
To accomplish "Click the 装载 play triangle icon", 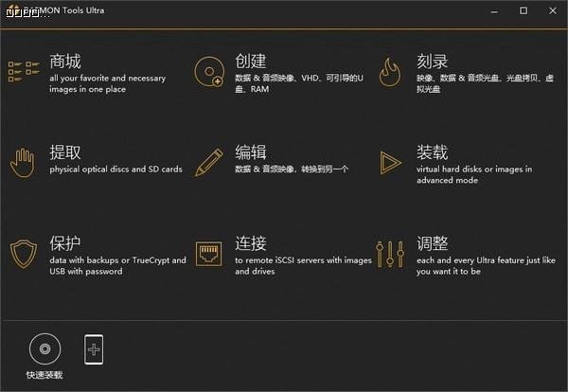I will click(390, 163).
